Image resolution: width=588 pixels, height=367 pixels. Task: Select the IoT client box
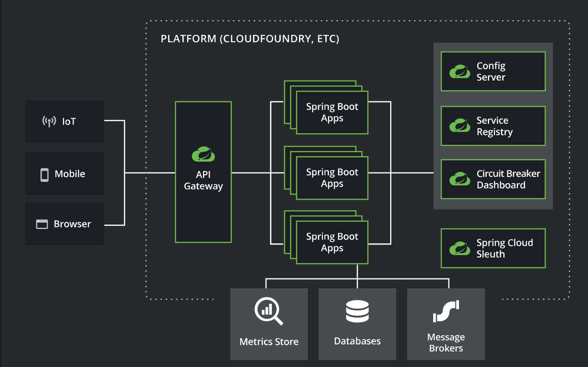coord(64,121)
